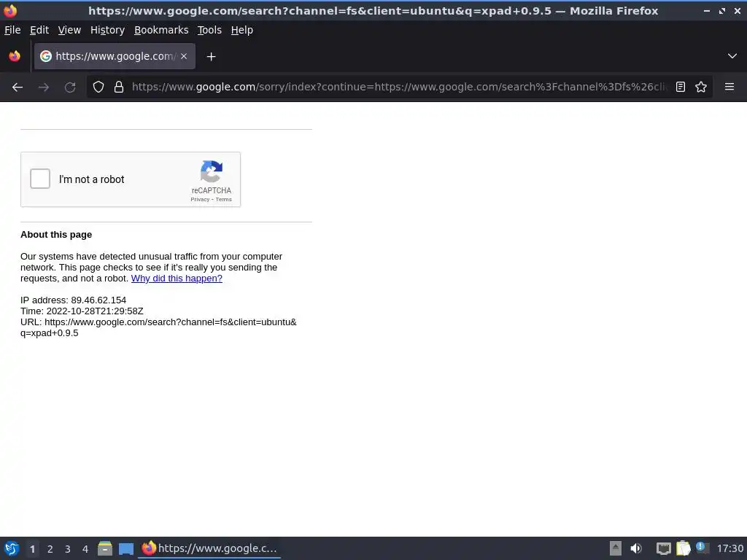Switch to workspace 3
This screenshot has width=747, height=560.
(68, 549)
